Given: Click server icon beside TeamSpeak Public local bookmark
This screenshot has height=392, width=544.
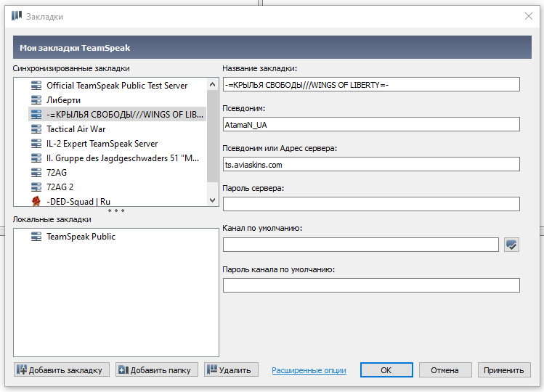Looking at the screenshot, I should tap(36, 237).
